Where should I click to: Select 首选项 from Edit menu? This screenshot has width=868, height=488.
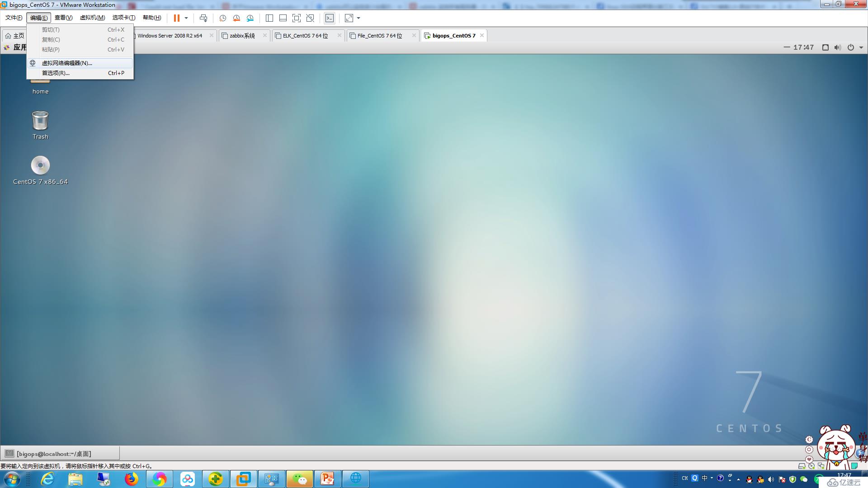tap(56, 73)
